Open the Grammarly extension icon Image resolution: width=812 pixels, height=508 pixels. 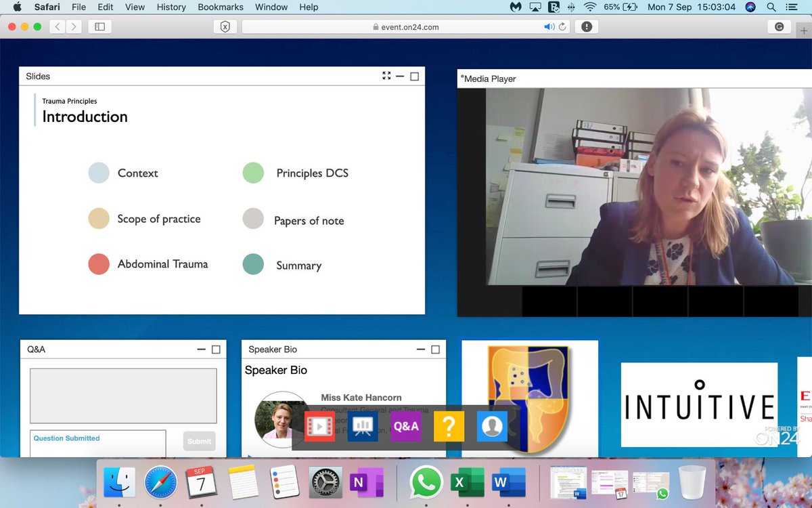click(x=779, y=26)
